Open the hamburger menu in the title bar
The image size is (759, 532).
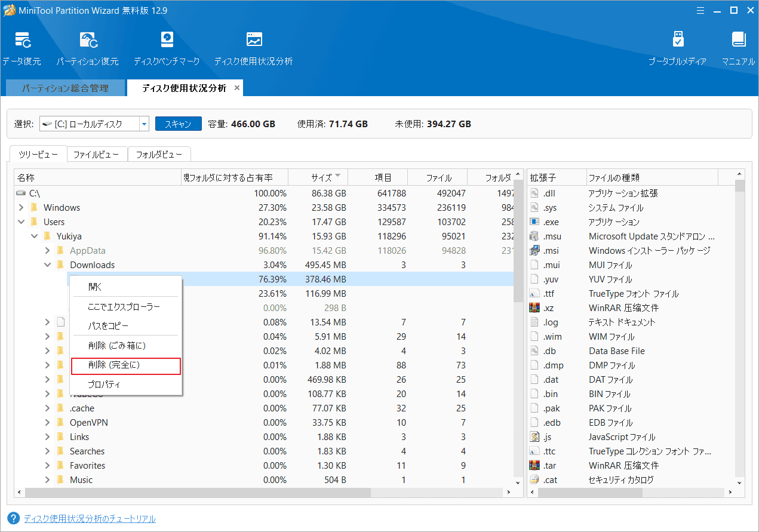click(700, 10)
